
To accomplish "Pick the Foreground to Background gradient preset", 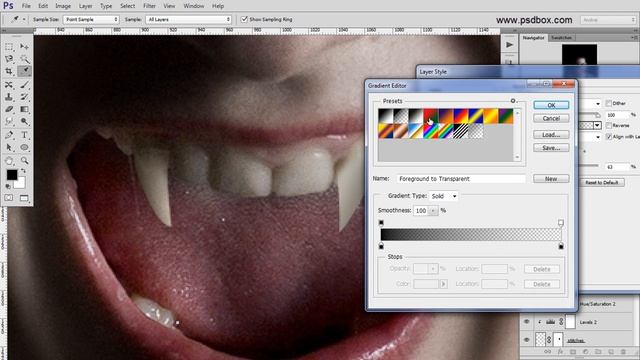I will 385,116.
